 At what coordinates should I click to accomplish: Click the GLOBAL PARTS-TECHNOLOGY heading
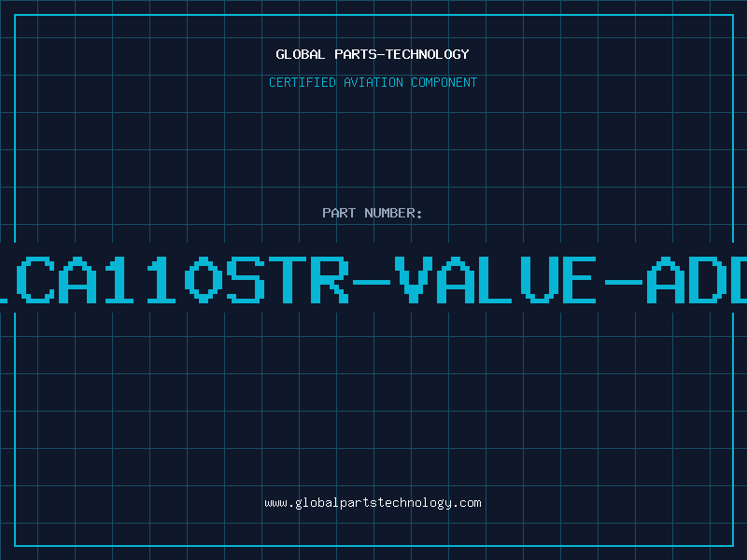tap(373, 54)
